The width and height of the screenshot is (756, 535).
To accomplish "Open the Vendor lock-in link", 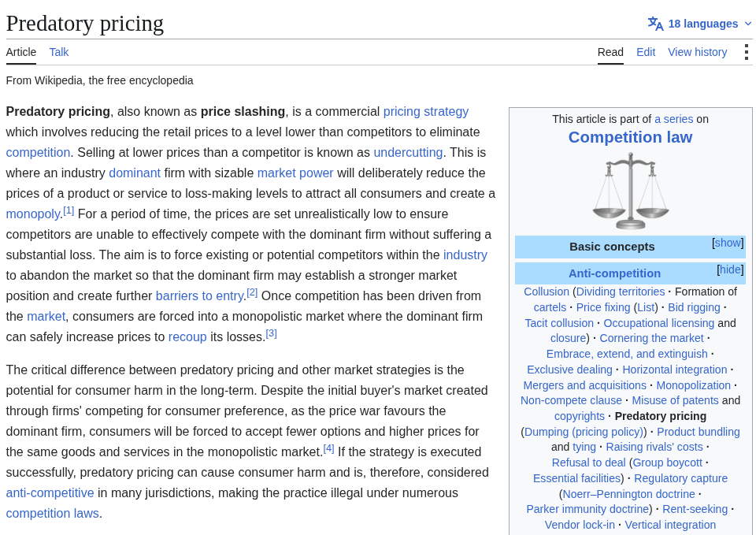I will (x=580, y=525).
